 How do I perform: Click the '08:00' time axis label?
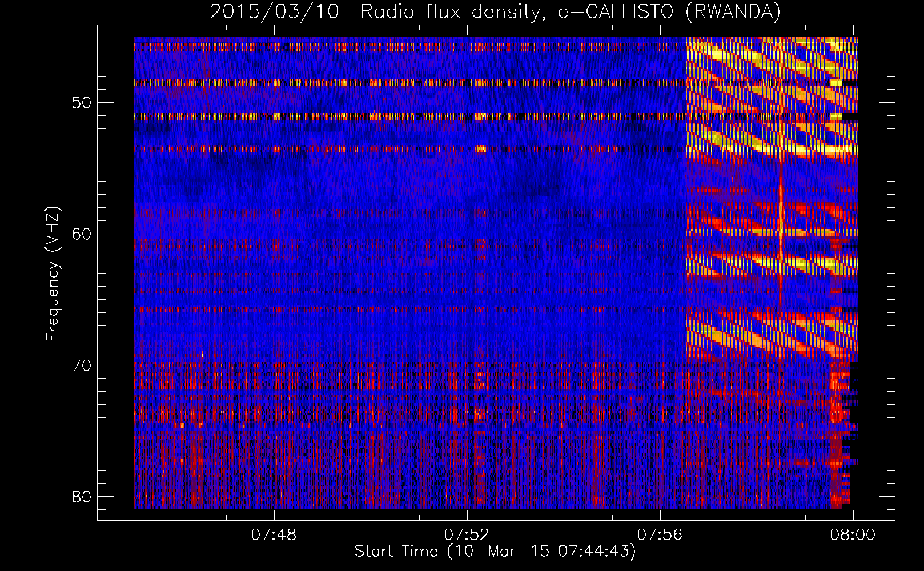pyautogui.click(x=853, y=534)
